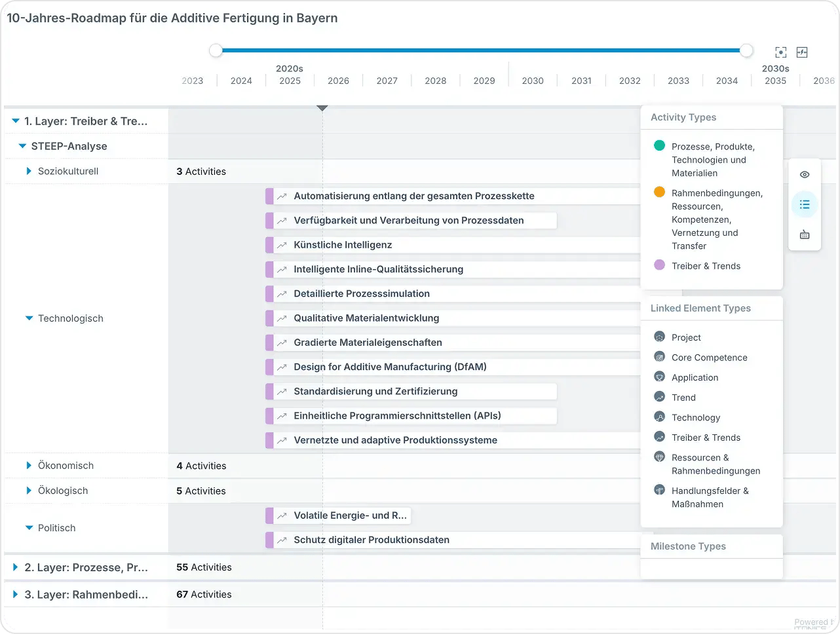
Task: Expand the Ökonomisch activities row
Action: coord(28,466)
